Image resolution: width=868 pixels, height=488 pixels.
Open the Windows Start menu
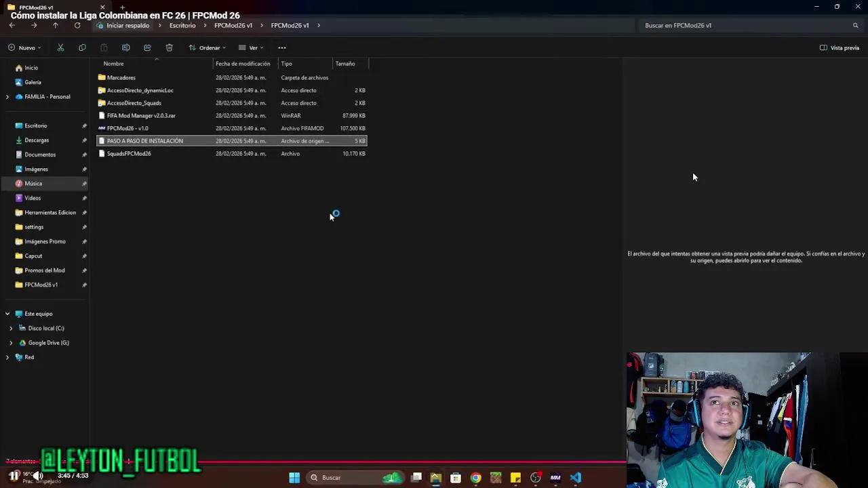click(x=294, y=478)
